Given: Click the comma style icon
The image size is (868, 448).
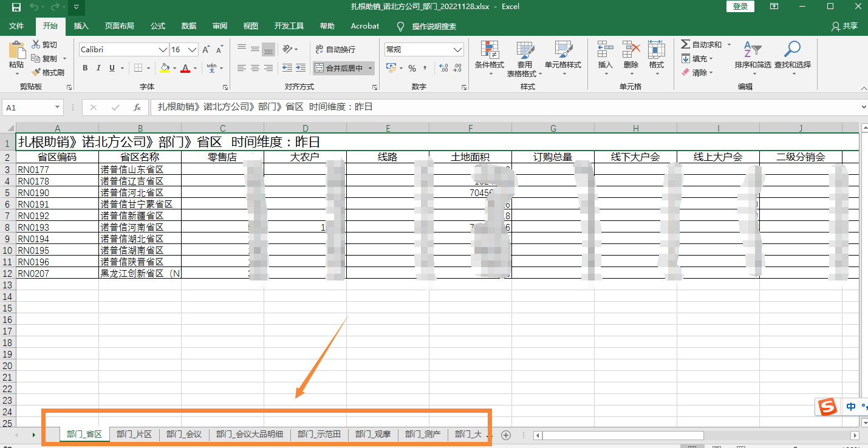Looking at the screenshot, I should (x=425, y=68).
